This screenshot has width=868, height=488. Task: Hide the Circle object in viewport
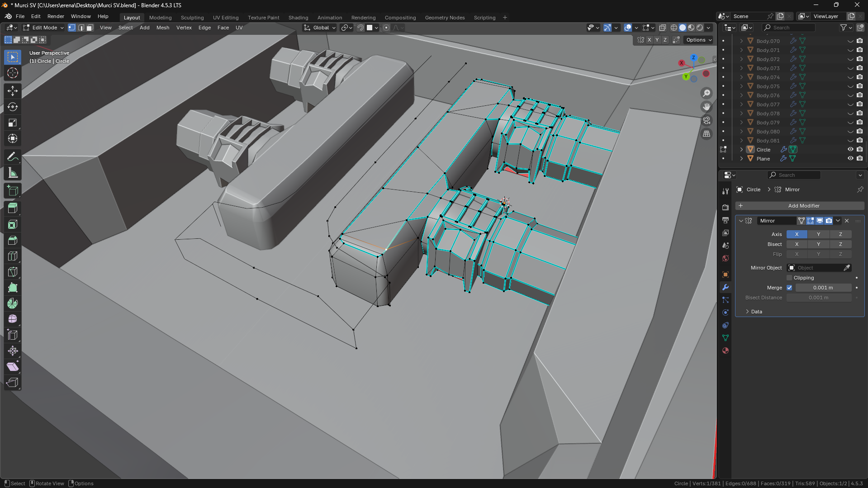coord(850,150)
